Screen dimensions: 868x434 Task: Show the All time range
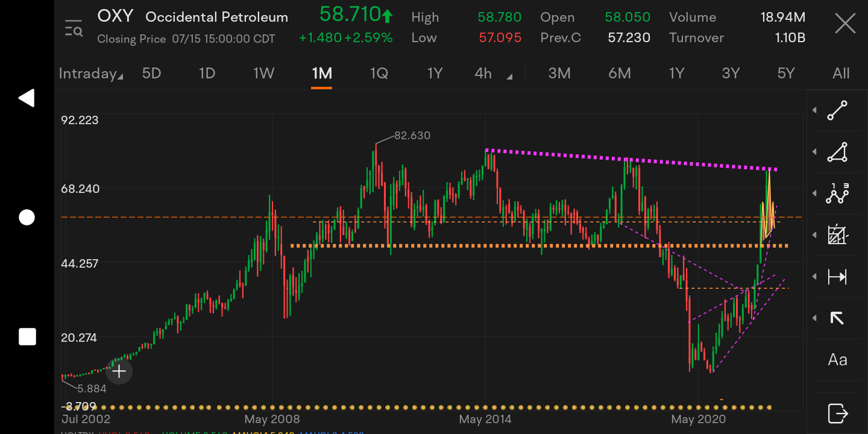pyautogui.click(x=840, y=74)
